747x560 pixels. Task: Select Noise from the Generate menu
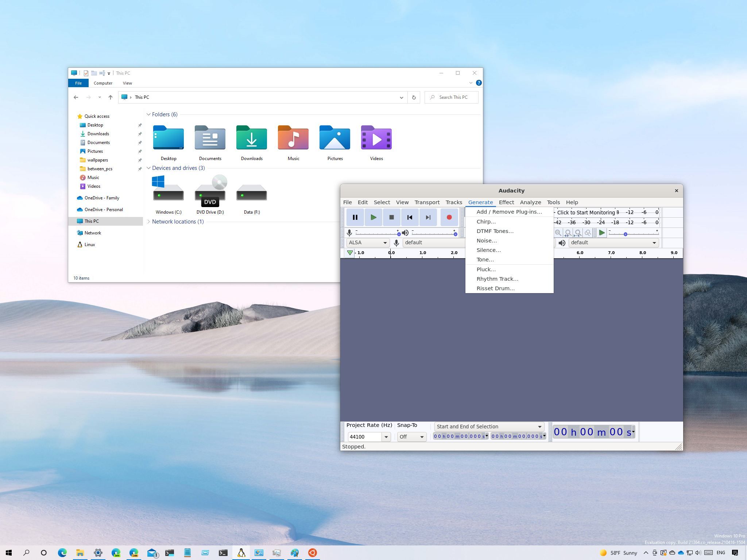[x=487, y=240]
